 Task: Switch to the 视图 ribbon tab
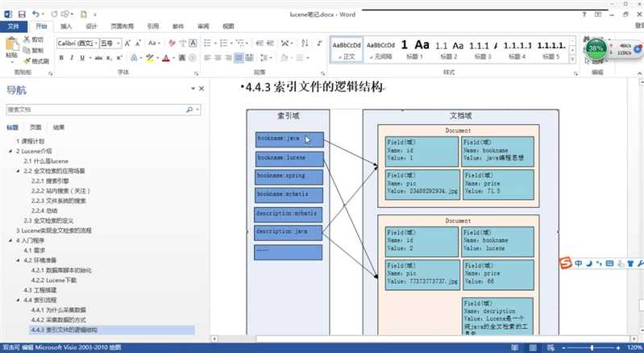pyautogui.click(x=228, y=27)
